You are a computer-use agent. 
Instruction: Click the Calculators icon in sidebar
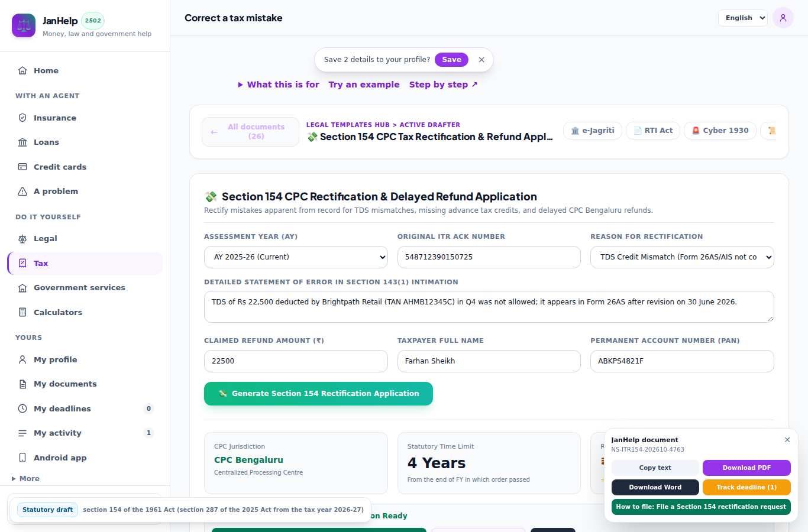22,312
